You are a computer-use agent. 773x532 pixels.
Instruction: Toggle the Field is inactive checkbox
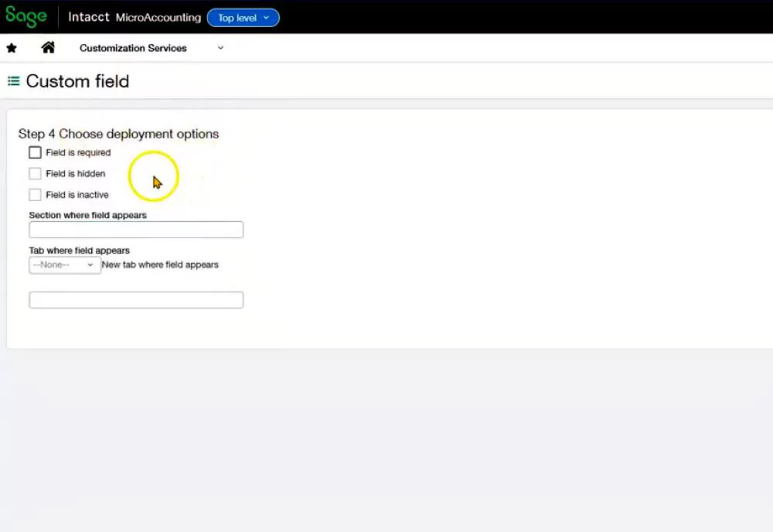35,195
